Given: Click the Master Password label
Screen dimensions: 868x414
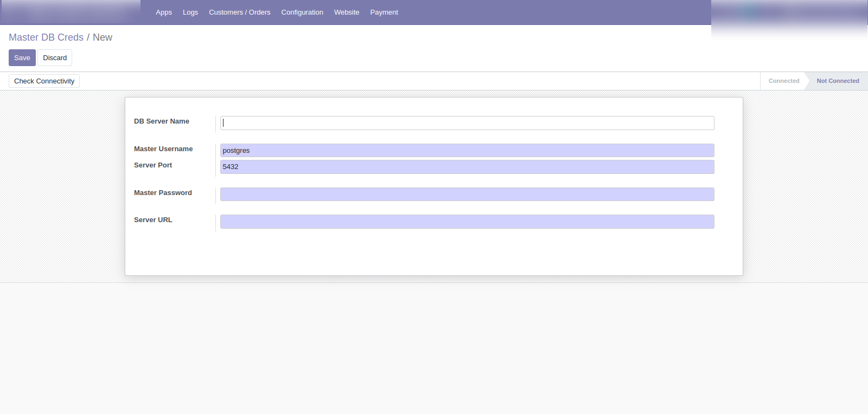Looking at the screenshot, I should [x=163, y=193].
